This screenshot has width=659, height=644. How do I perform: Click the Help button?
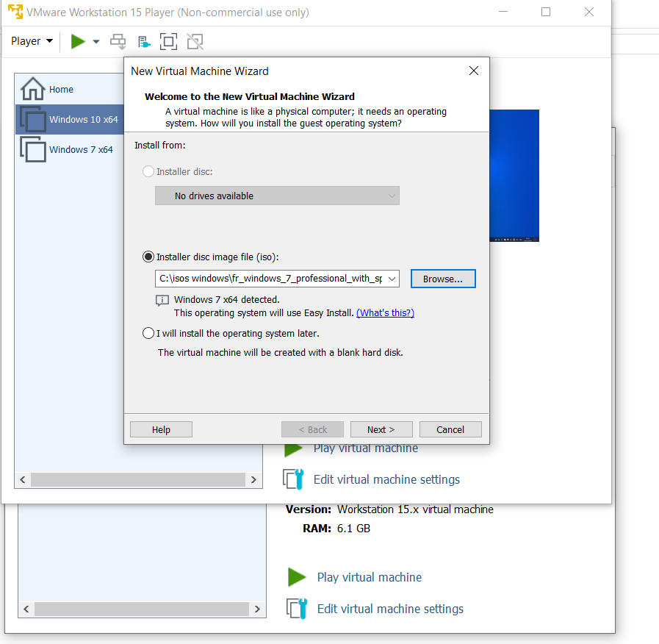click(x=161, y=429)
